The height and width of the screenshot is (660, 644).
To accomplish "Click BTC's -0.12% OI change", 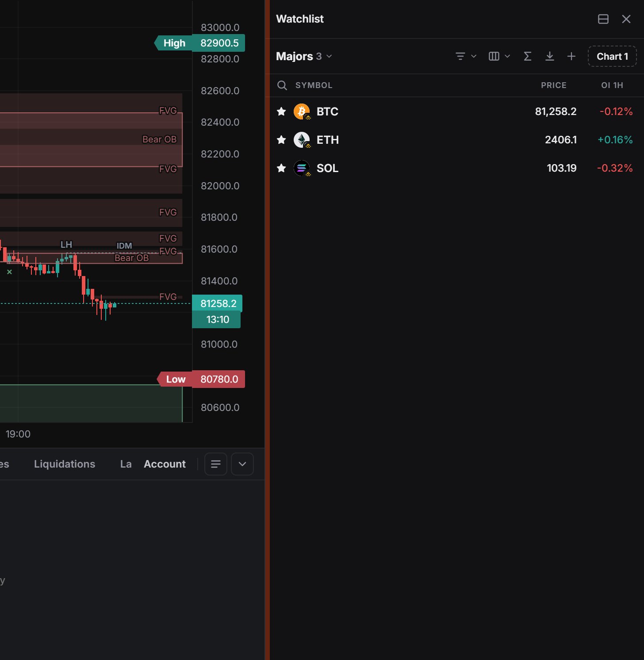I will click(616, 111).
